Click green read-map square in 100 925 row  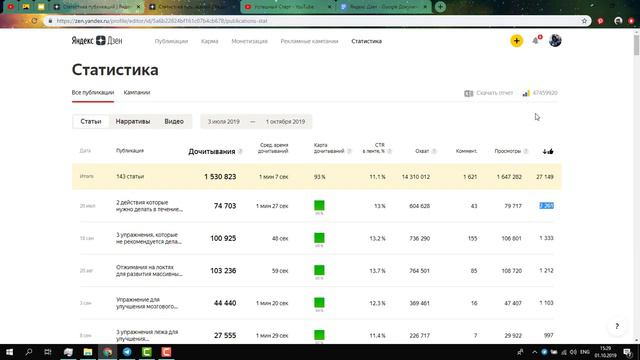click(x=319, y=238)
